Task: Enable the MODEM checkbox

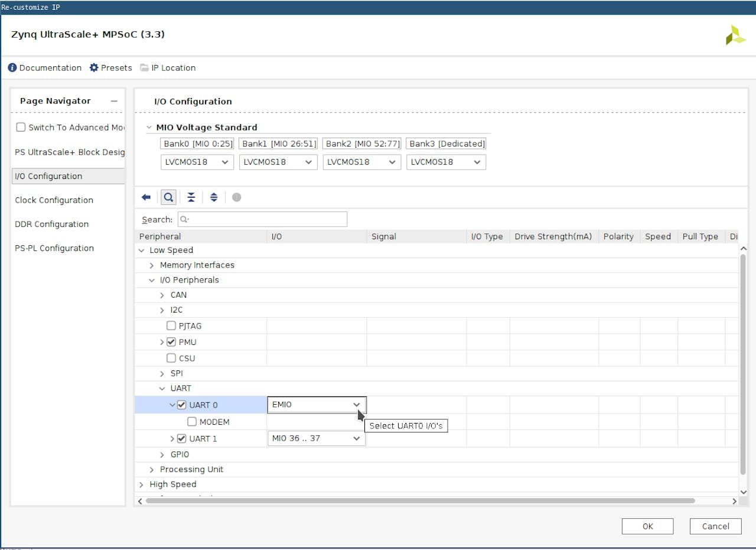Action: point(192,422)
